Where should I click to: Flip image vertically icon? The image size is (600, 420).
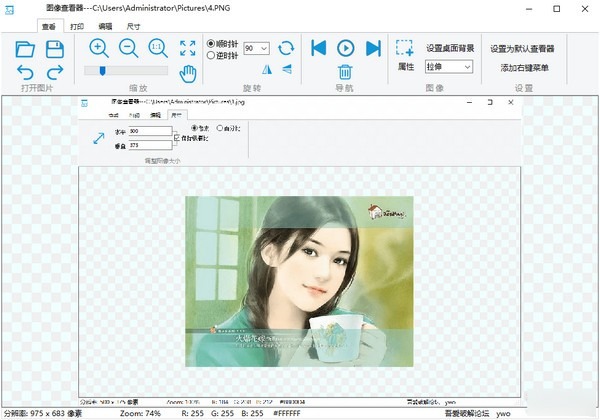pyautogui.click(x=287, y=69)
